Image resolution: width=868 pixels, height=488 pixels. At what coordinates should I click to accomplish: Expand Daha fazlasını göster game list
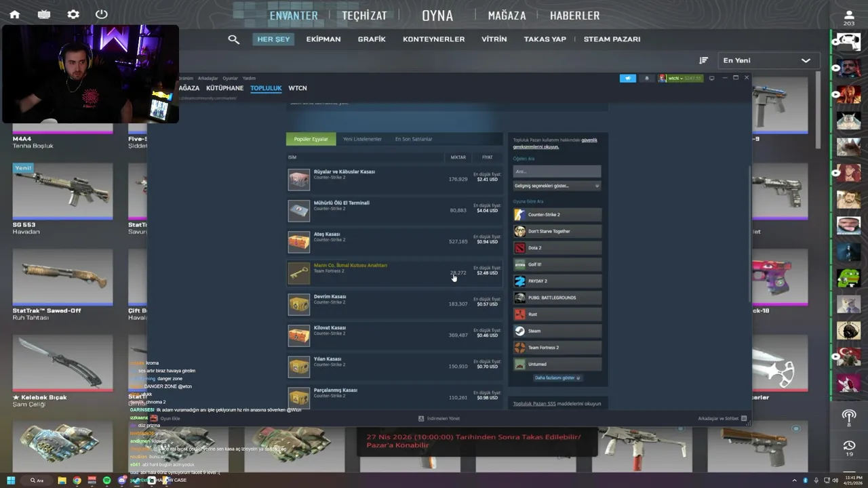(x=557, y=378)
